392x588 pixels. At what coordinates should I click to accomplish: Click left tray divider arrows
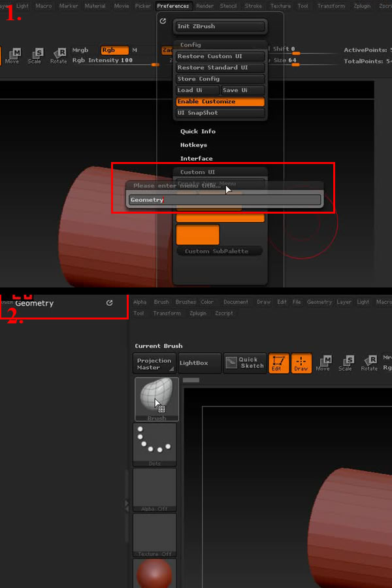(x=127, y=506)
